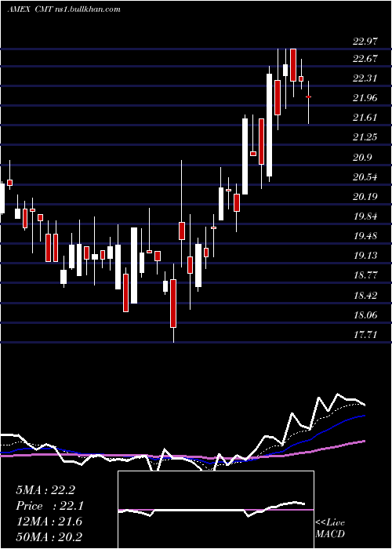Click the lowest red candle near 17.71
The height and width of the screenshot is (549, 392).
coord(173,304)
